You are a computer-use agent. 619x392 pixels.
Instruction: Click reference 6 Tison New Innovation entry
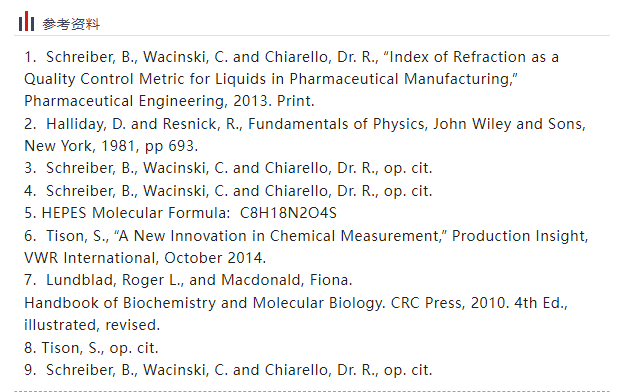point(306,236)
